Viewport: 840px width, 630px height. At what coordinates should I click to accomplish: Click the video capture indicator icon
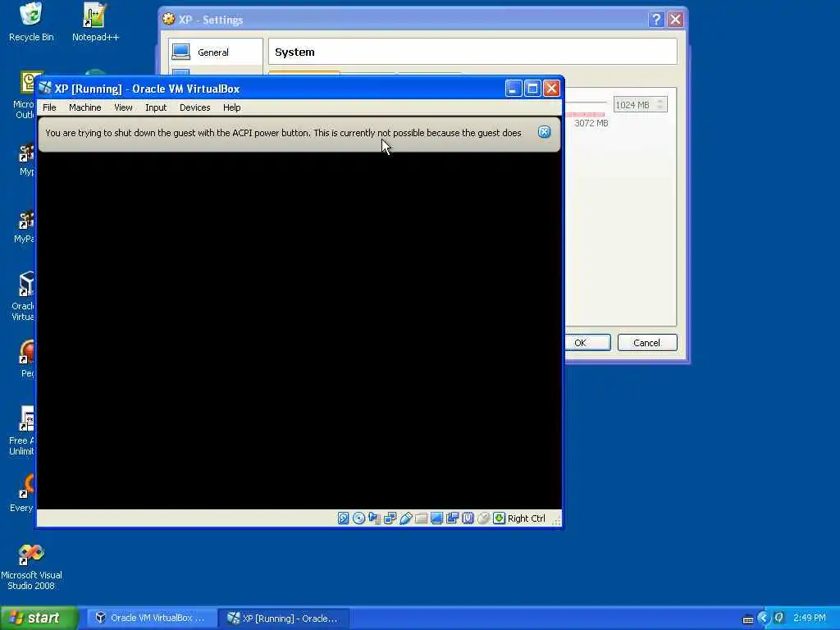click(452, 518)
